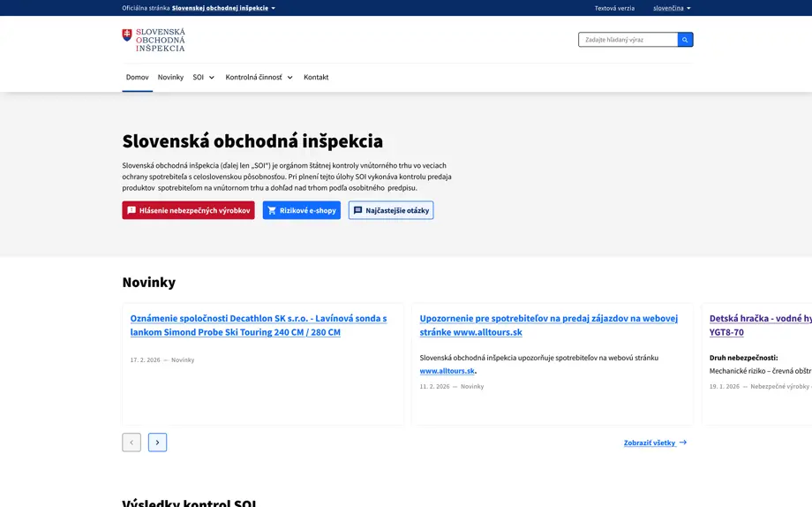Open the slovenčina language dropdown
The width and height of the screenshot is (812, 507).
672,8
